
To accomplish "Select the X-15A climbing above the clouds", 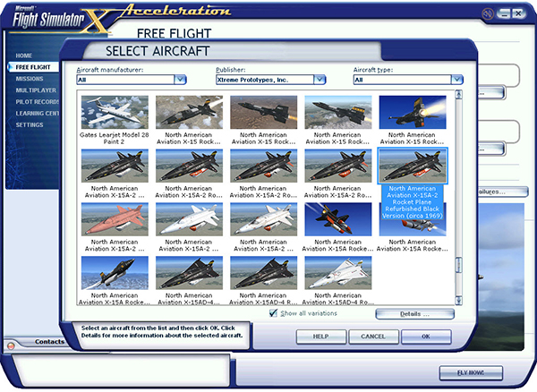I will coord(115,273).
